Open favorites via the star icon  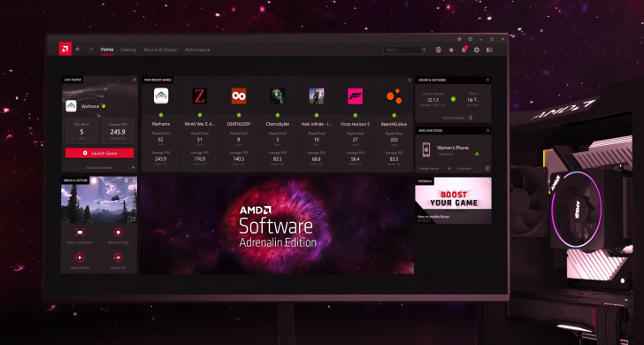click(451, 50)
